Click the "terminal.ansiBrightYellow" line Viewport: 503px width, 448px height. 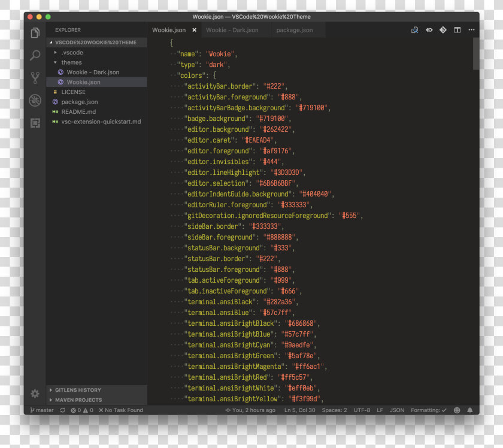pos(254,399)
